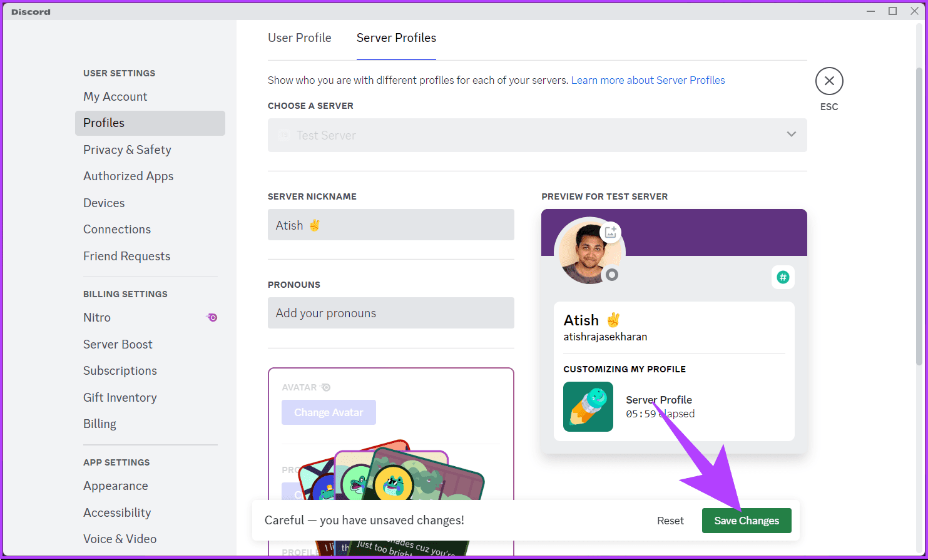Open the Choose a Server dropdown
Viewport: 928px width, 560px height.
(537, 135)
